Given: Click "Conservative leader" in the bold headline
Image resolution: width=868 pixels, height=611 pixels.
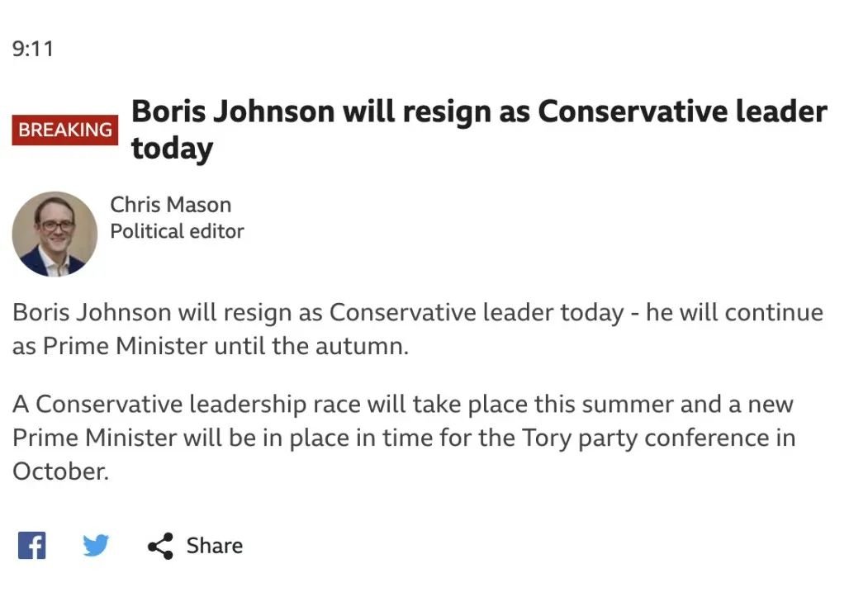Looking at the screenshot, I should pyautogui.click(x=682, y=111).
